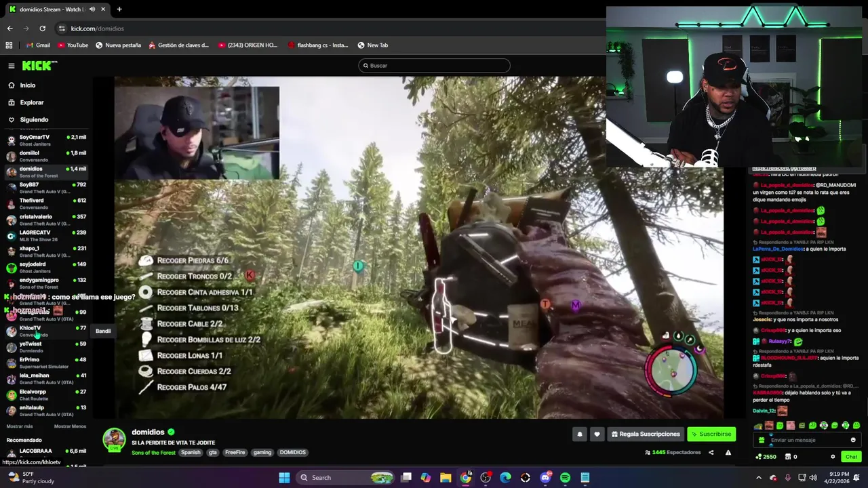Go back with the browser back arrow
868x488 pixels.
9,28
